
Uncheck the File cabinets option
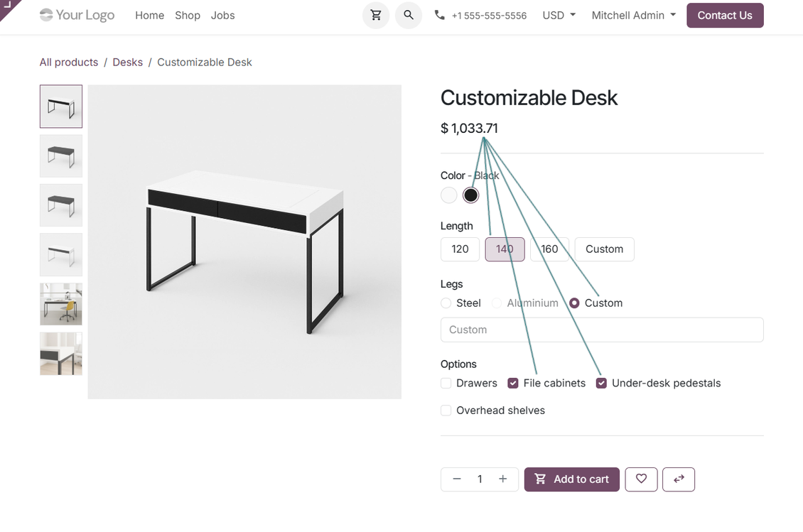(513, 383)
